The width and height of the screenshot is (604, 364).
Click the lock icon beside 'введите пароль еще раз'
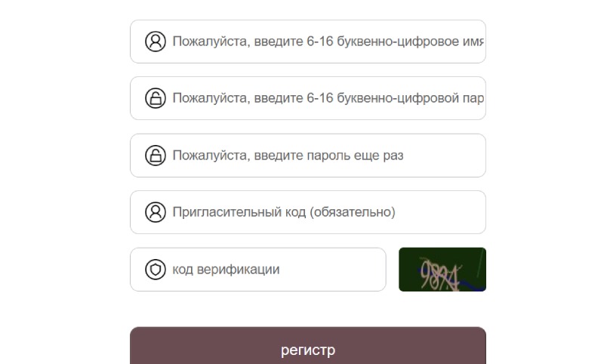pos(155,156)
